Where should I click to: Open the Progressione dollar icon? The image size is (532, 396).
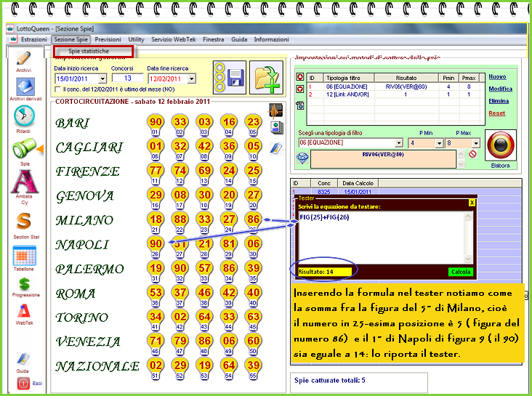click(25, 284)
